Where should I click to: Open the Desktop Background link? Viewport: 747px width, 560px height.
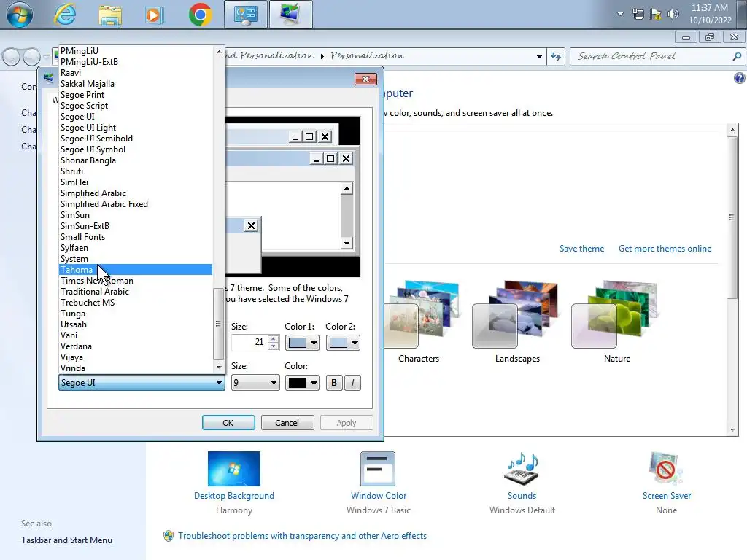(x=234, y=496)
